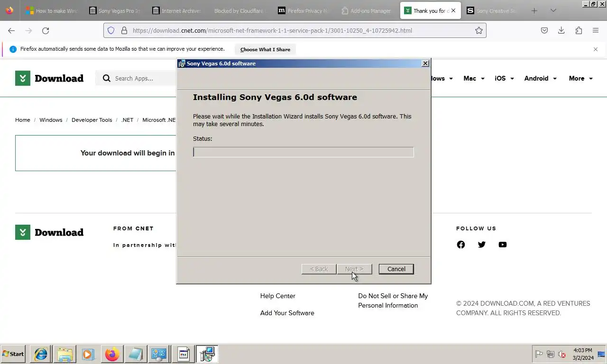
Task: Expand the More menu dropdown
Action: pos(581,78)
